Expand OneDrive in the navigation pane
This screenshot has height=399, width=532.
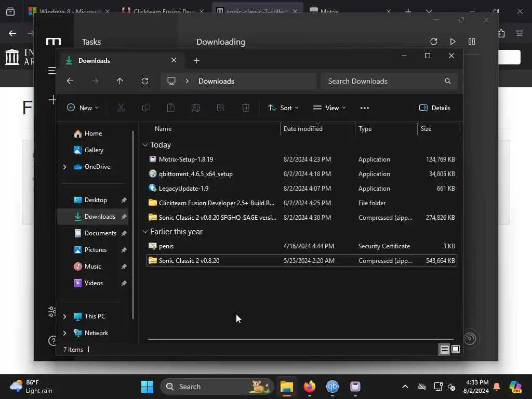coord(64,167)
